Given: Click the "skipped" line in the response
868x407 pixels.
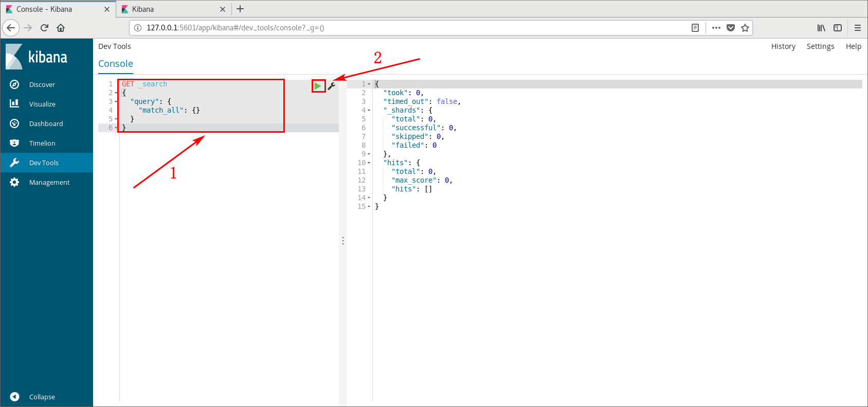Looking at the screenshot, I should click(x=418, y=136).
